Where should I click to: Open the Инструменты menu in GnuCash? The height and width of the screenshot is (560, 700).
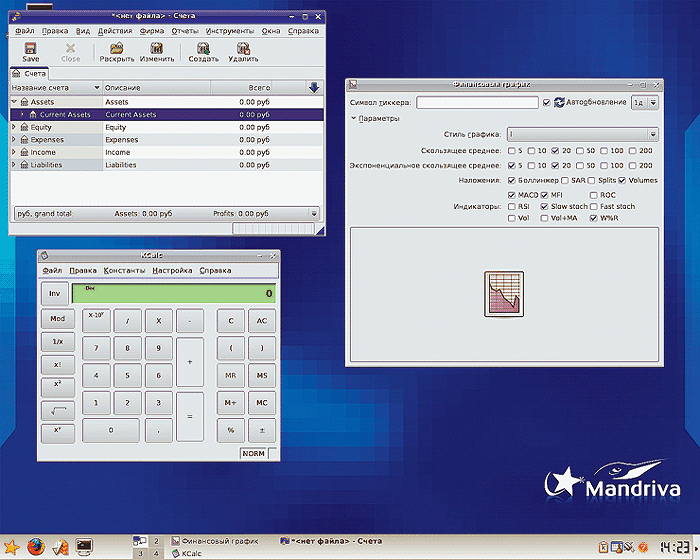coord(230,31)
